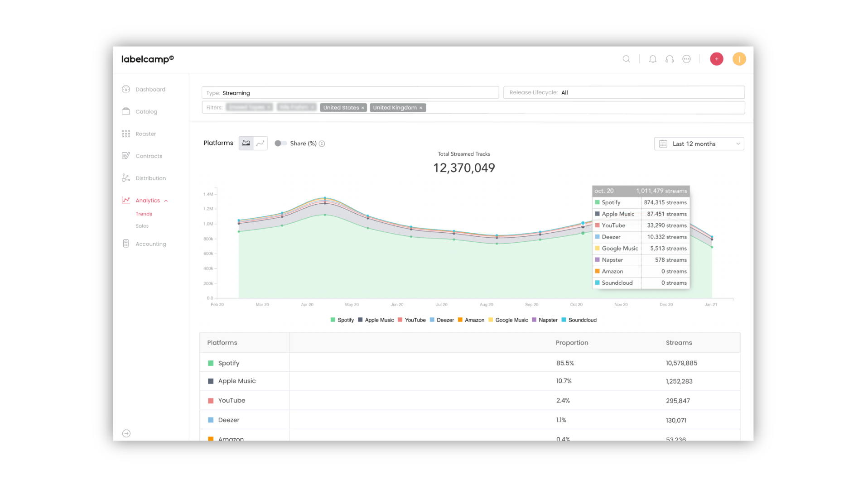This screenshot has height=489, width=868.
Task: Go to the Sales analytics page
Action: click(x=142, y=226)
